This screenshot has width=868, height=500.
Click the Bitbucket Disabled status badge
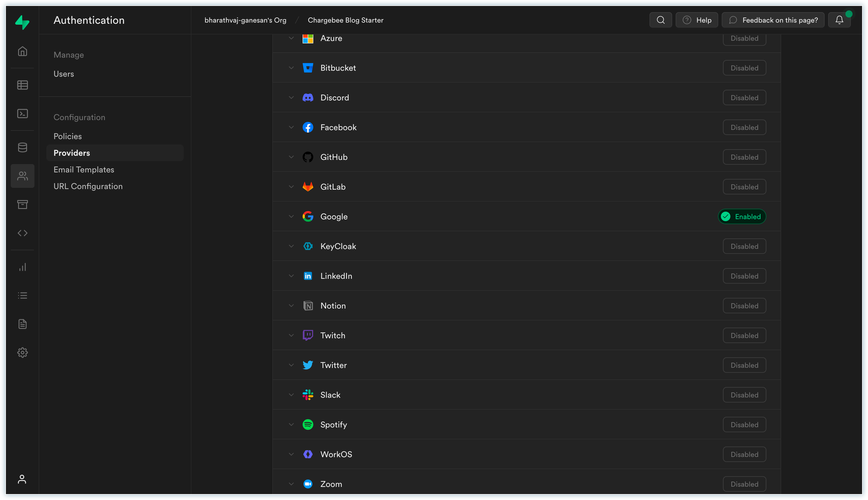click(744, 68)
